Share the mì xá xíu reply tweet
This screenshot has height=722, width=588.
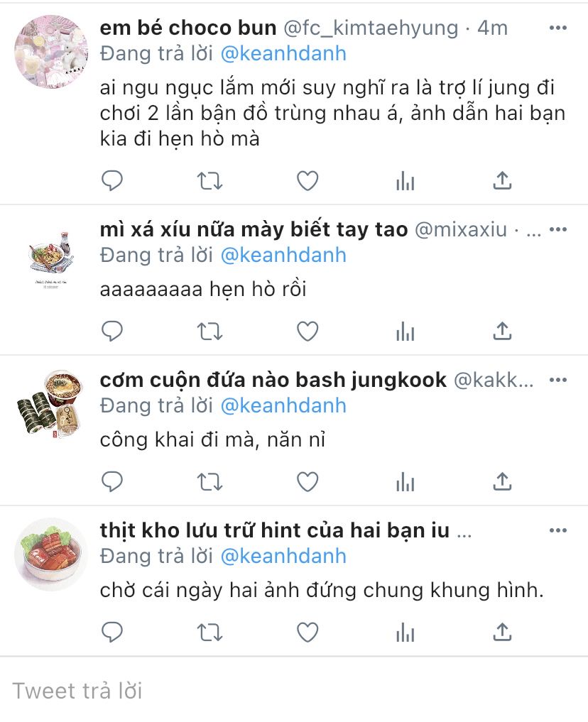[x=502, y=331]
